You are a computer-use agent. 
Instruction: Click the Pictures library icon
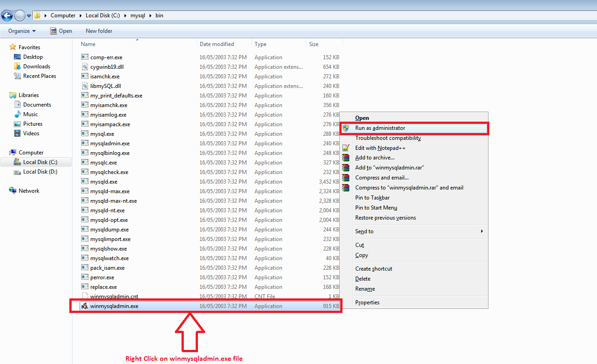click(17, 124)
